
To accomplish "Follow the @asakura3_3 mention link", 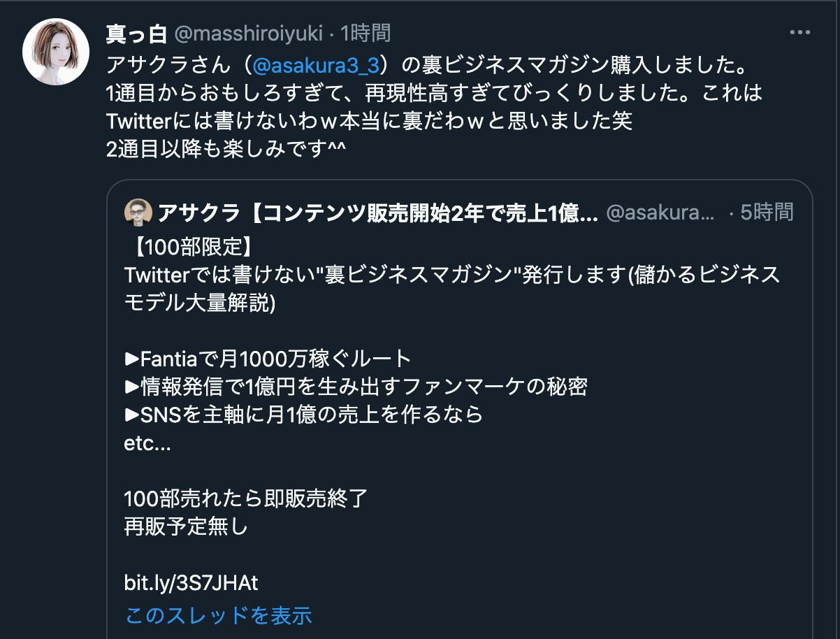I will [x=315, y=66].
